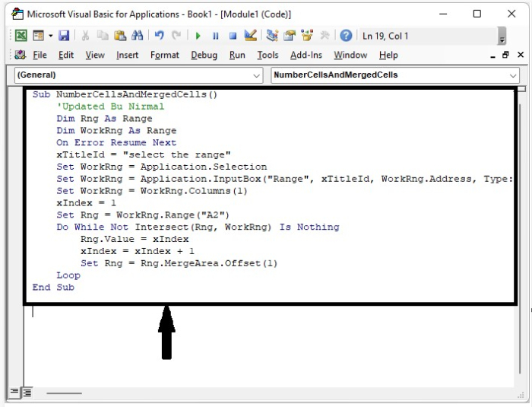Viewport: 532px width, 407px height.
Task: Open the File menu
Action: (40, 55)
